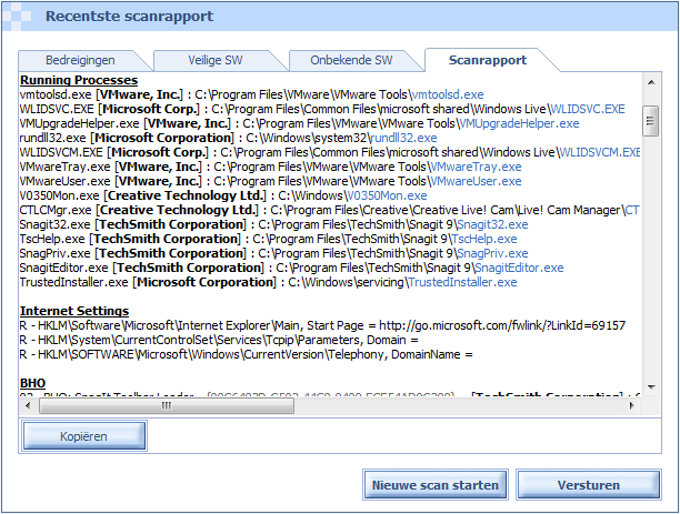Open the TrustedInstaller.exe path link
680x514 pixels.
(463, 282)
